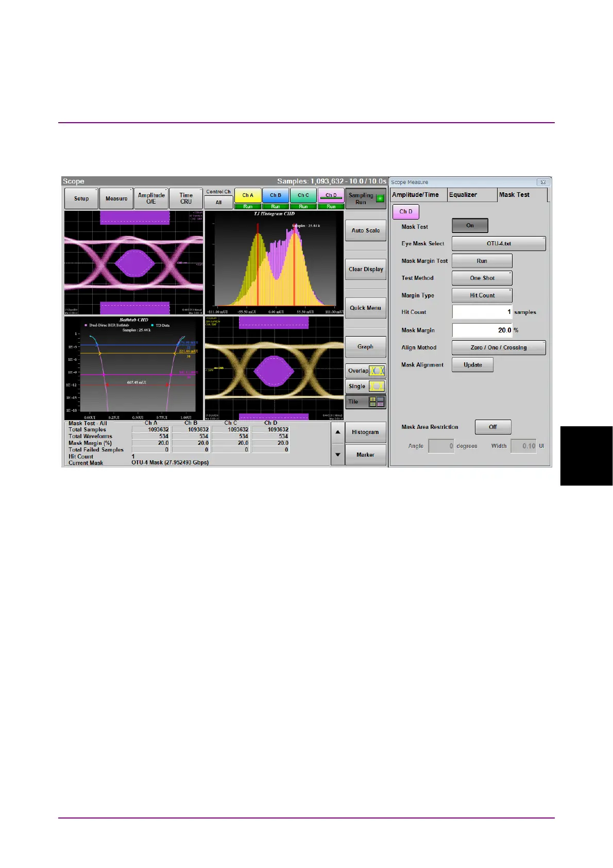This screenshot has height=868, width=613.
Task: Click the Ch D pink eye diagram
Action: (133, 262)
